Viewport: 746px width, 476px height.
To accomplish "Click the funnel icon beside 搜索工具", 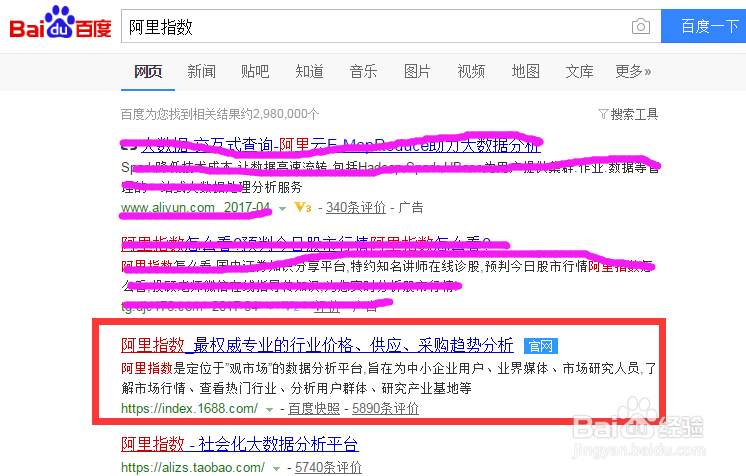I will (x=603, y=114).
